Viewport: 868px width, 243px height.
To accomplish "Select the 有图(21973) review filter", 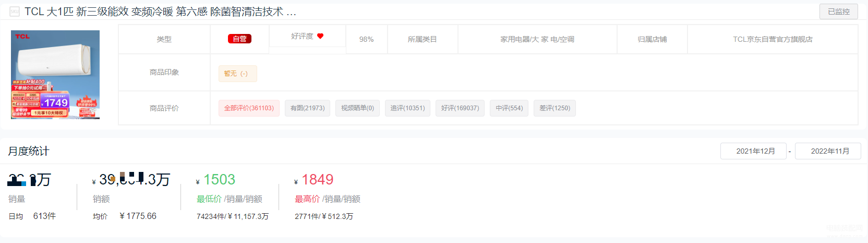I will click(307, 108).
